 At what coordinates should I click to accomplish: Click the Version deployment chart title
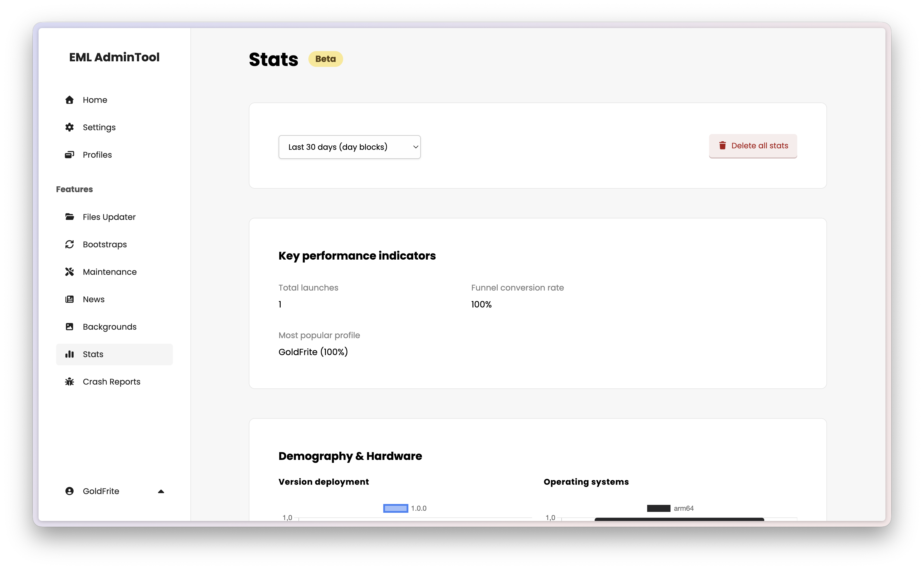324,482
